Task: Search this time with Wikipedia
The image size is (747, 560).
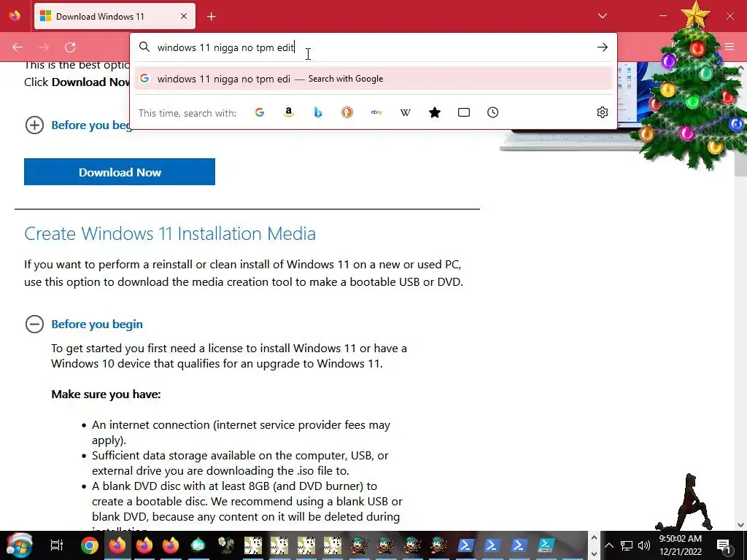Action: point(406,112)
